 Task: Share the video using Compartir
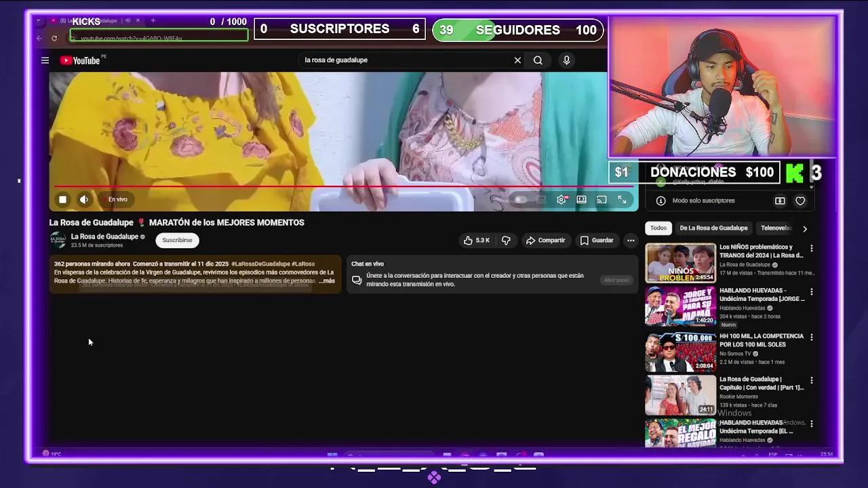546,241
